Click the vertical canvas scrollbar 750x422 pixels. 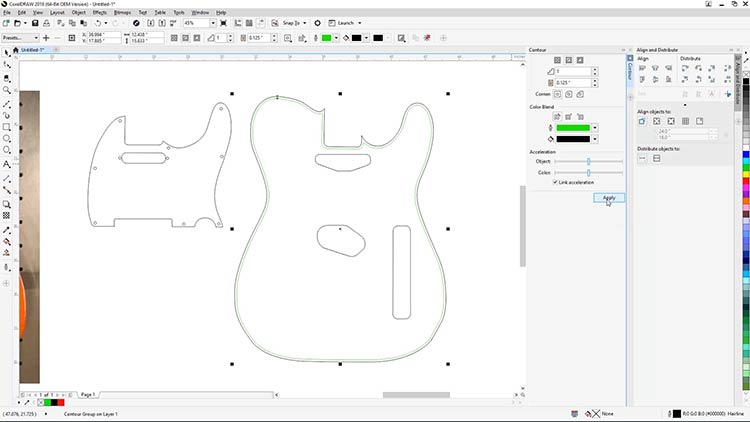(523, 226)
